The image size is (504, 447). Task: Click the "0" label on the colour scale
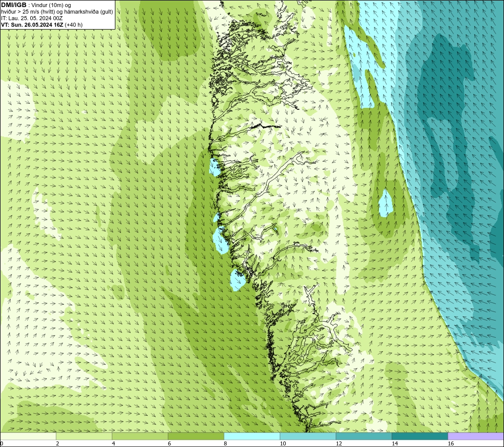pyautogui.click(x=2, y=444)
